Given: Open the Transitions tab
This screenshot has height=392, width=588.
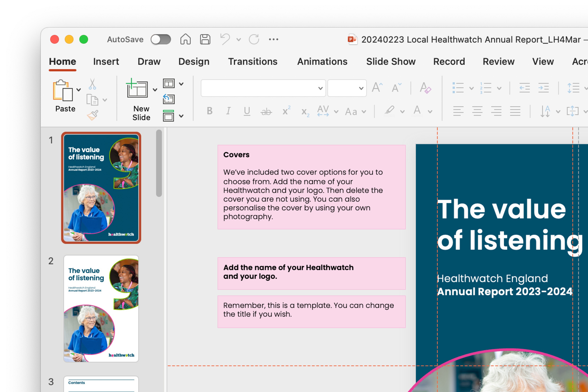Looking at the screenshot, I should click(x=253, y=62).
